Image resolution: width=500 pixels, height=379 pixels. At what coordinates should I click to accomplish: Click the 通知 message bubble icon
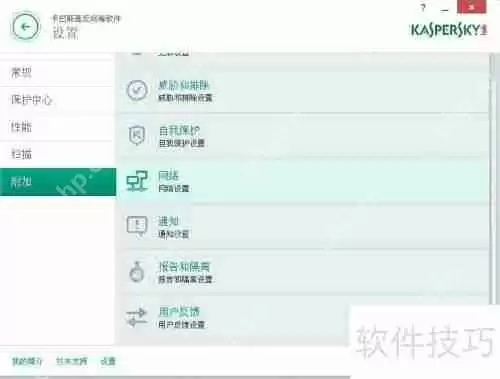tap(137, 227)
